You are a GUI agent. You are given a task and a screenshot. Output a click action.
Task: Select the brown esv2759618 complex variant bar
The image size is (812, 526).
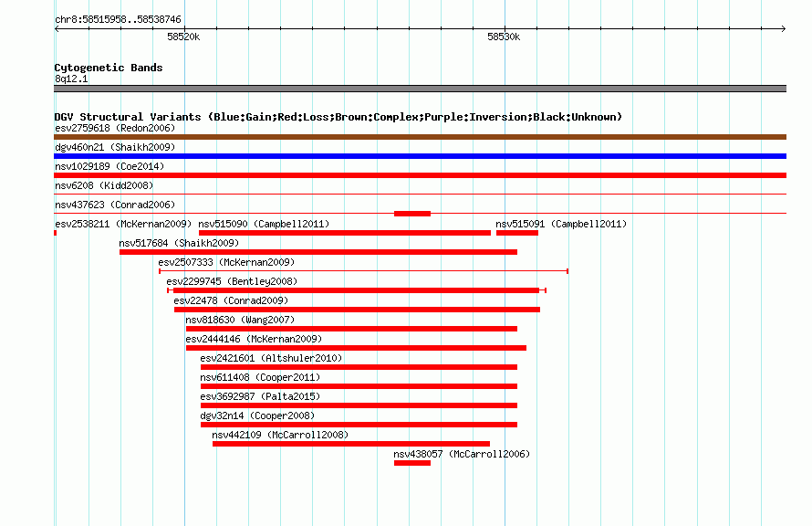click(x=420, y=137)
